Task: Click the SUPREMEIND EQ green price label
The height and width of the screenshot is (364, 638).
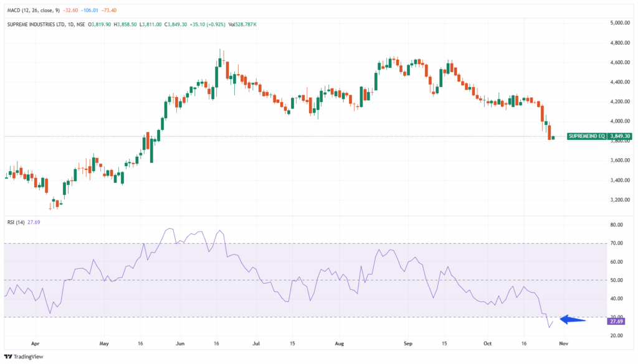Action: coord(585,136)
